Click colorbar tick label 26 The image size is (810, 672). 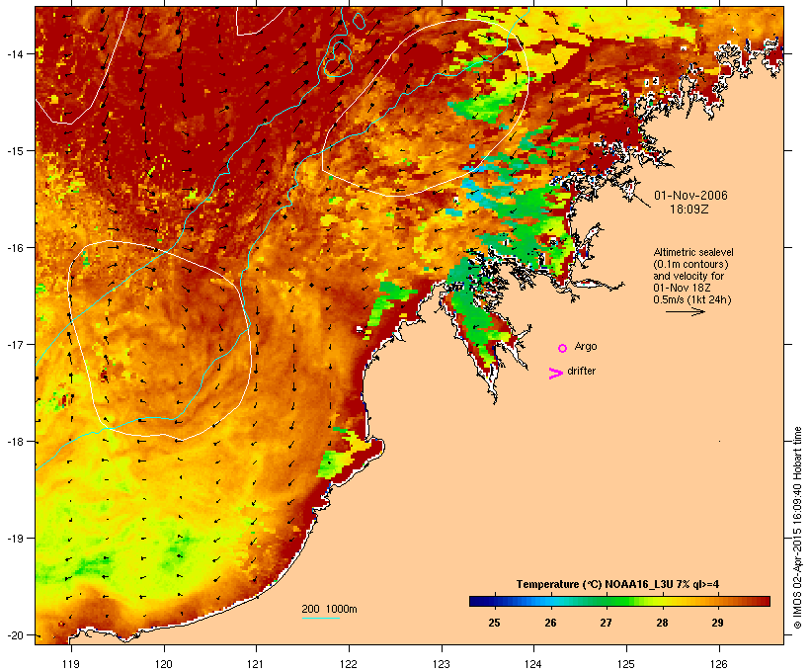tap(550, 623)
